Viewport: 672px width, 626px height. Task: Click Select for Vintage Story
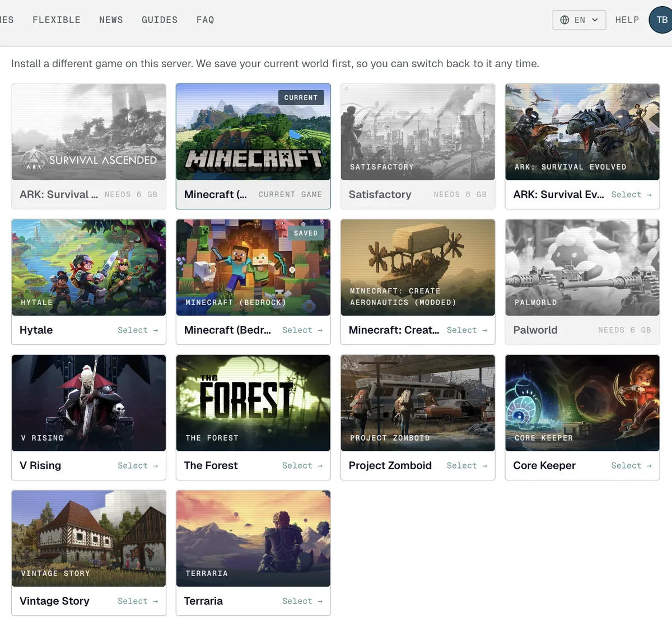tap(138, 601)
